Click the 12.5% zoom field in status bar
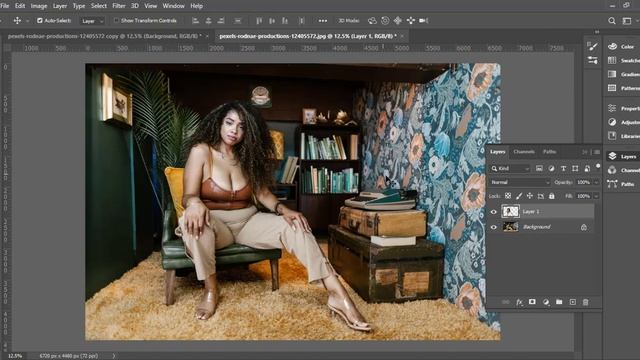 (15, 356)
